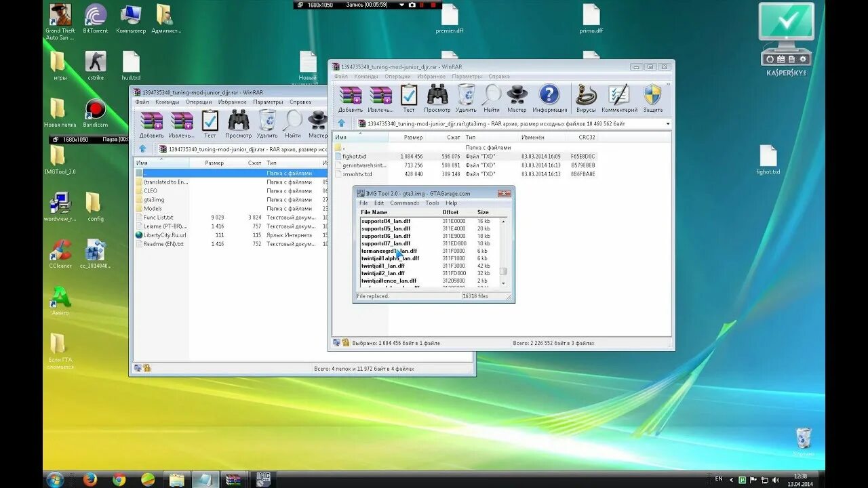Select IMGTool_2.0 folder on desktop

(60, 160)
